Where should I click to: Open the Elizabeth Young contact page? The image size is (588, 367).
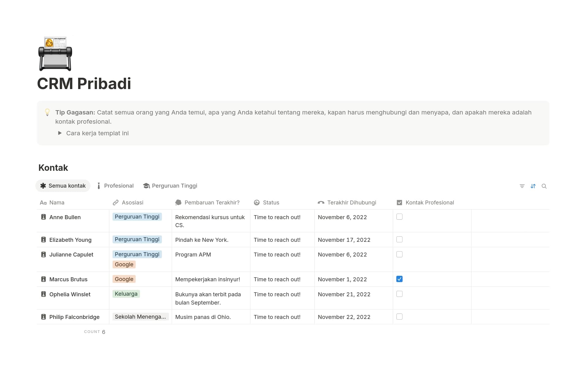pyautogui.click(x=70, y=240)
